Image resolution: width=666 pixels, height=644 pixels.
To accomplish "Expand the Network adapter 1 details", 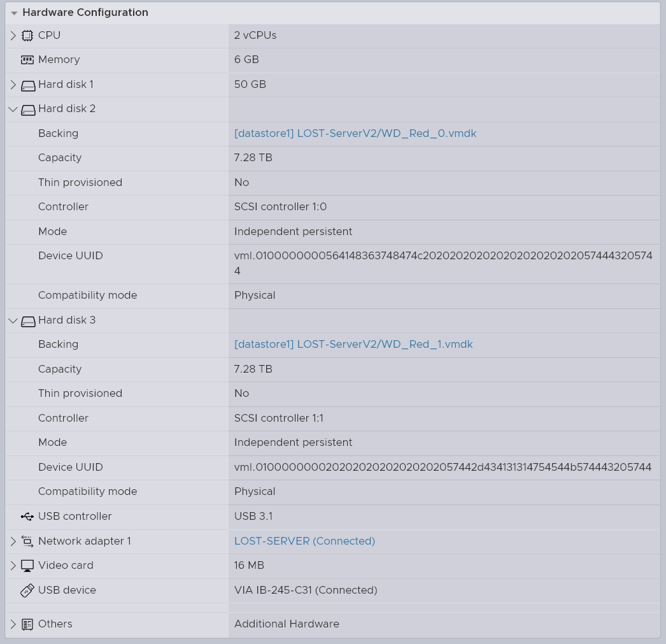I will (13, 541).
